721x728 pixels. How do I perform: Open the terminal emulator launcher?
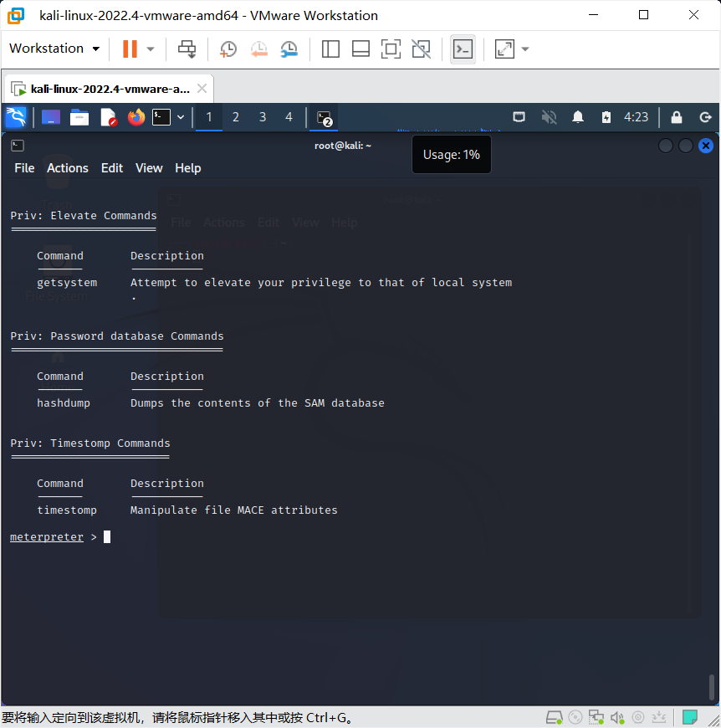[x=161, y=117]
